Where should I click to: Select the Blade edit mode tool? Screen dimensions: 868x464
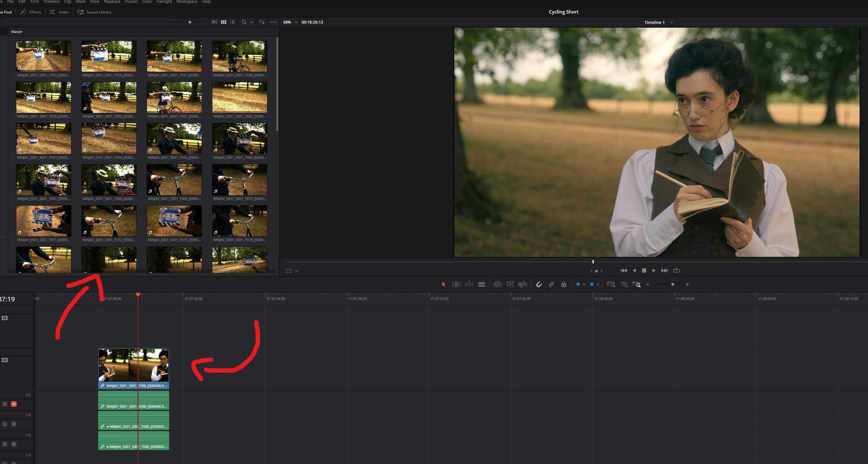click(x=482, y=284)
